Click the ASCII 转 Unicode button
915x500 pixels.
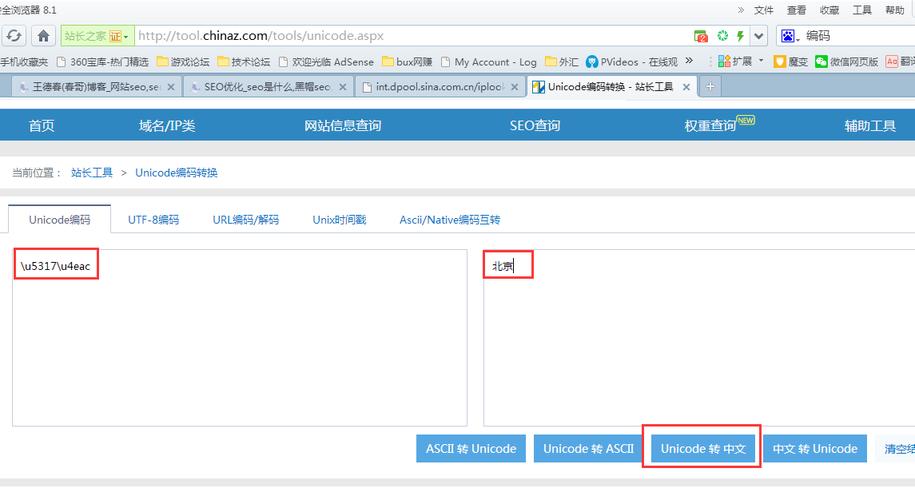pos(471,449)
